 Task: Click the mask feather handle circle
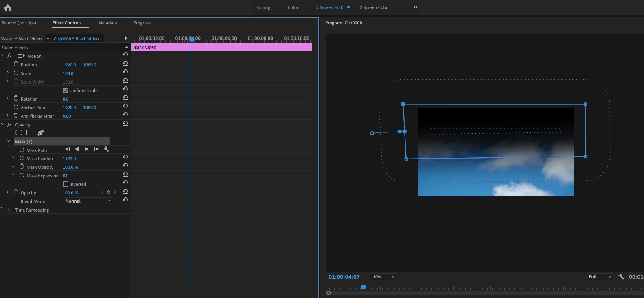[x=372, y=133]
